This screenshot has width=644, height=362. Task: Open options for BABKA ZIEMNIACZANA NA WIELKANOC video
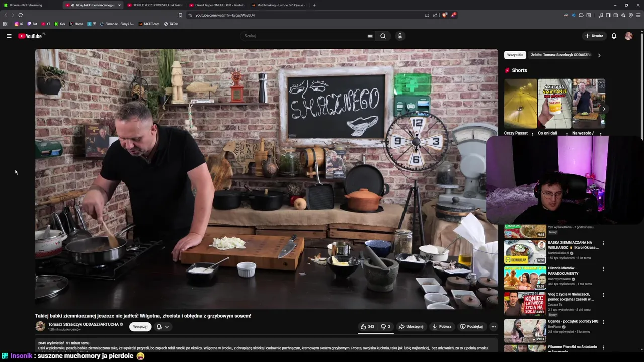(603, 243)
